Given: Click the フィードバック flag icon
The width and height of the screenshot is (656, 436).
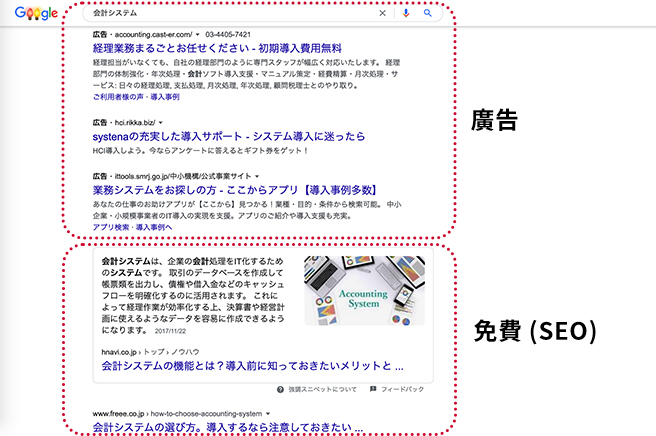Looking at the screenshot, I should tap(373, 389).
